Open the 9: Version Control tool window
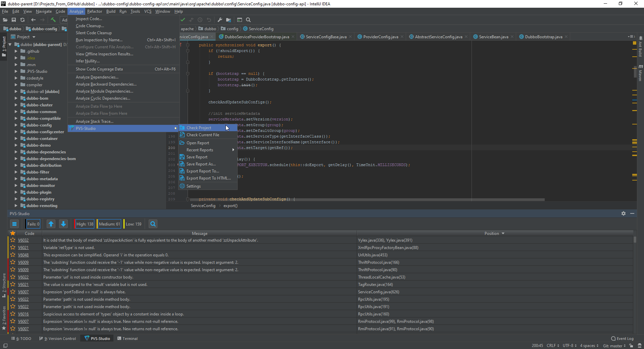The image size is (644, 349). [58, 339]
